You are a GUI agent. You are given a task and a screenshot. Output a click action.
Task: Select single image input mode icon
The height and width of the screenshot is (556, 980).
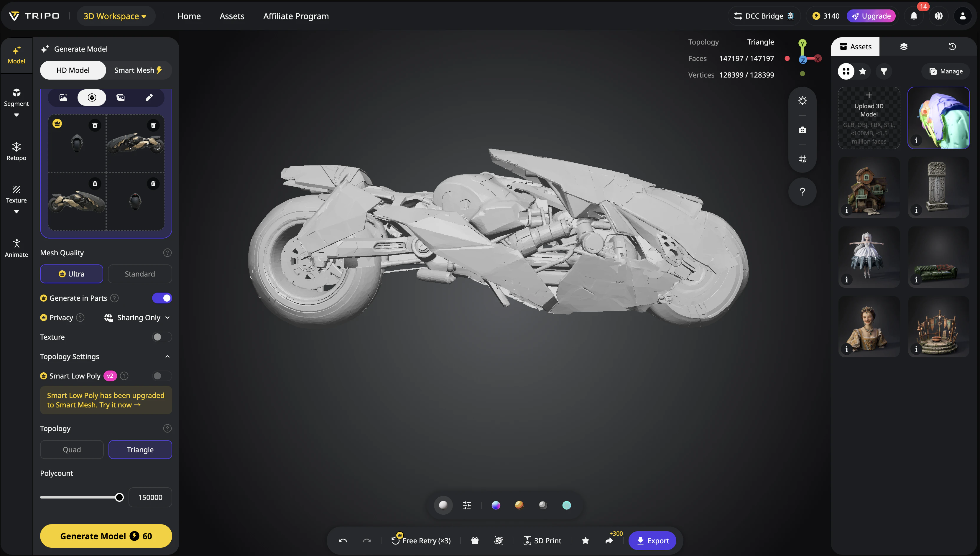click(63, 98)
